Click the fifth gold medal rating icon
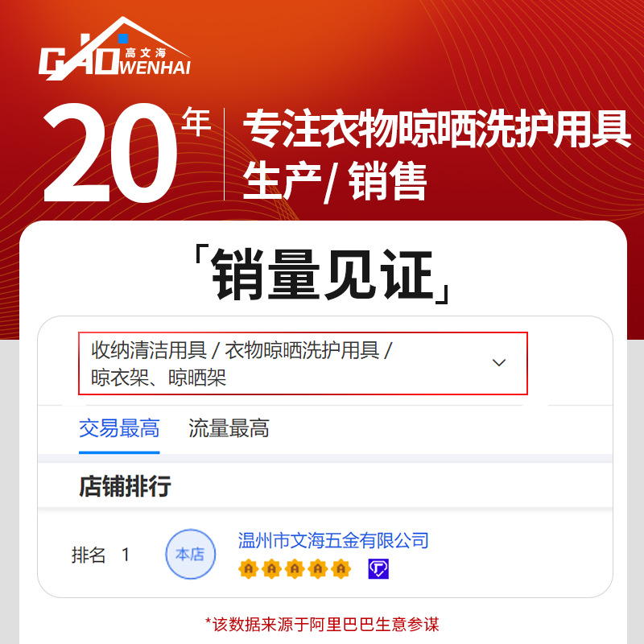The width and height of the screenshot is (644, 644). pos(341,569)
